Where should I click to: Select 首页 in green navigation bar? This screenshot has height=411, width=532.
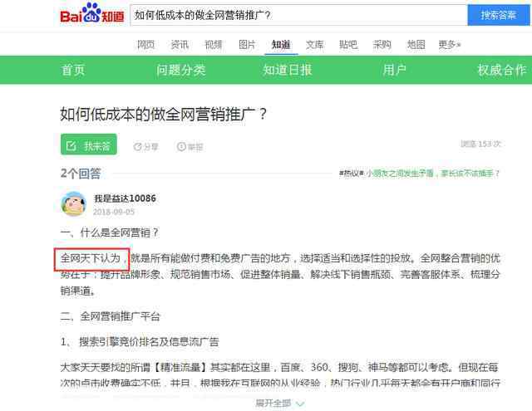(x=73, y=70)
